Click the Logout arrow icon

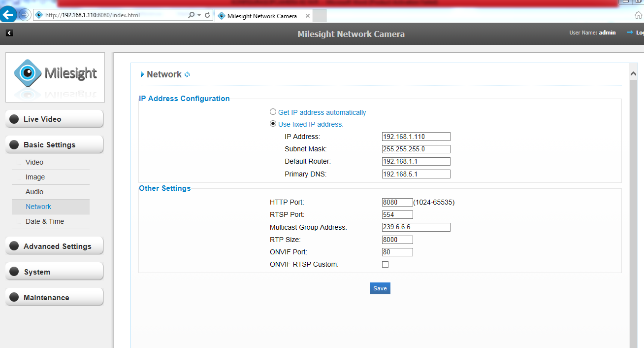630,33
